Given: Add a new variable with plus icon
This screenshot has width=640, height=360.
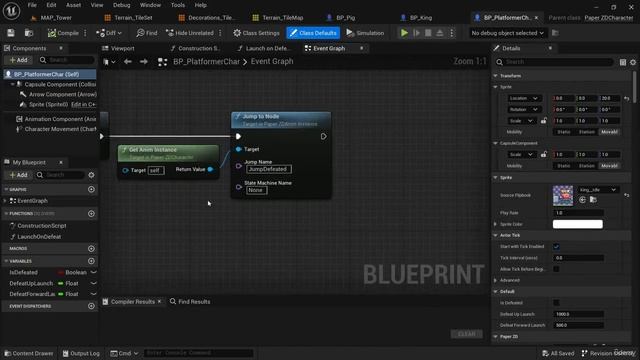Looking at the screenshot, I should tap(91, 261).
